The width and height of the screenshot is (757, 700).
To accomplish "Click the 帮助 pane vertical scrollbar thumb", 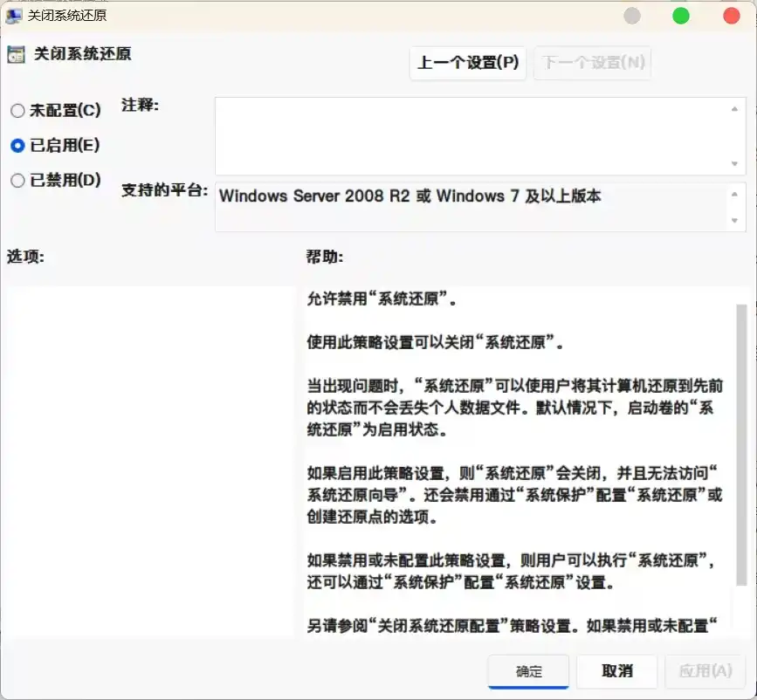I will tap(741, 445).
